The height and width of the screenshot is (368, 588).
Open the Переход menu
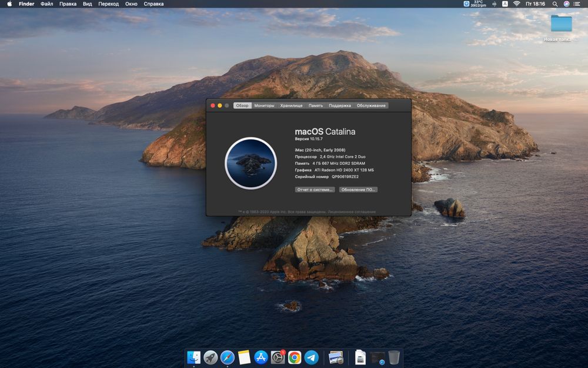(x=108, y=4)
